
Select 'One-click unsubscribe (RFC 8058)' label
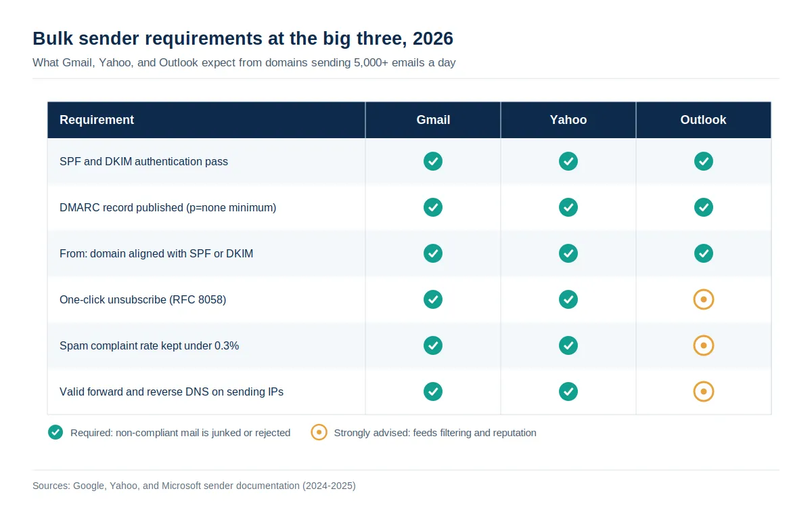click(143, 299)
